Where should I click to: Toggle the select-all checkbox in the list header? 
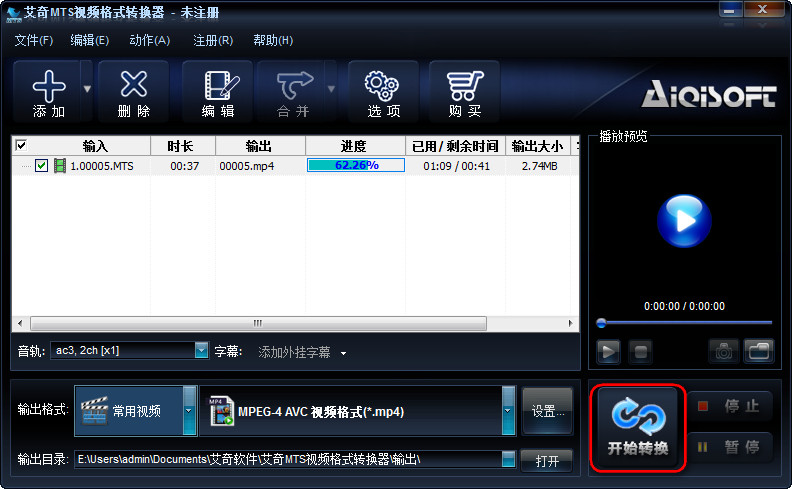click(21, 145)
